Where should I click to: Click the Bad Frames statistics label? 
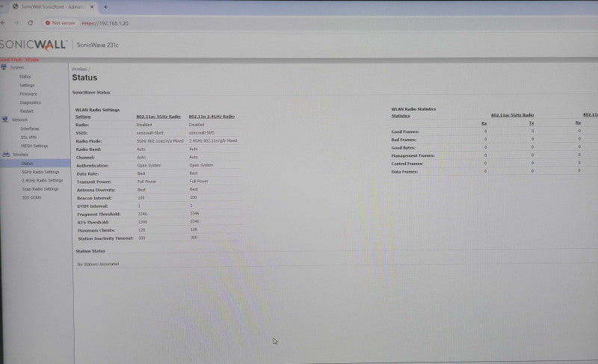pos(404,140)
